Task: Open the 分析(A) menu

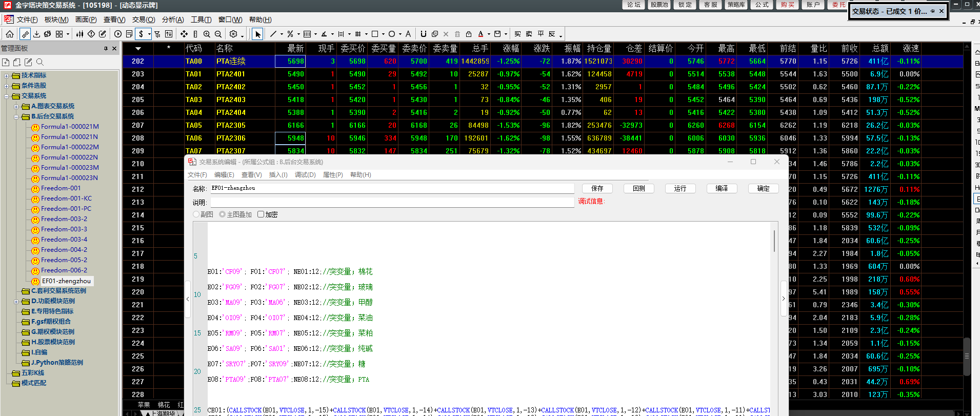Action: (173, 19)
